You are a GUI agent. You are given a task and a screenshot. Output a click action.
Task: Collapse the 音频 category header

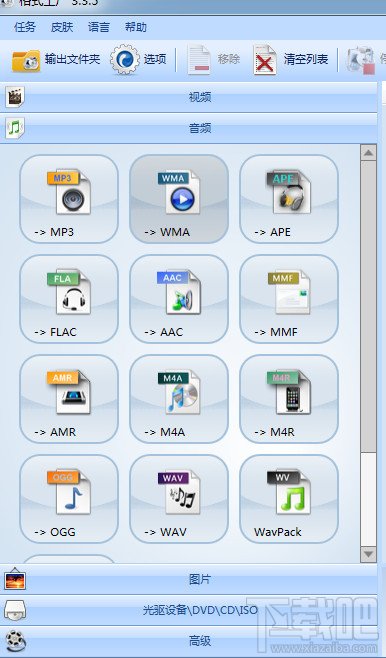[x=189, y=128]
